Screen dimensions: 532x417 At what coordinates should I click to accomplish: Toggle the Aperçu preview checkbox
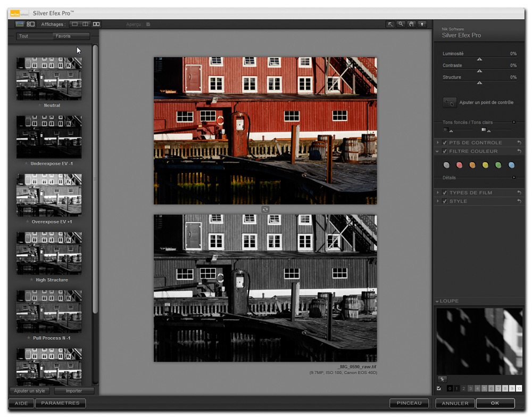click(148, 24)
